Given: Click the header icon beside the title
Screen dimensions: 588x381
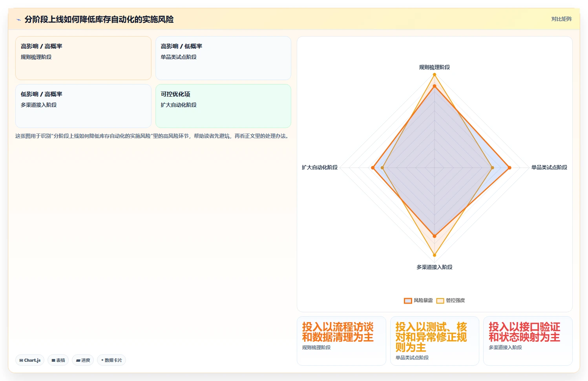Looking at the screenshot, I should 18,20.
